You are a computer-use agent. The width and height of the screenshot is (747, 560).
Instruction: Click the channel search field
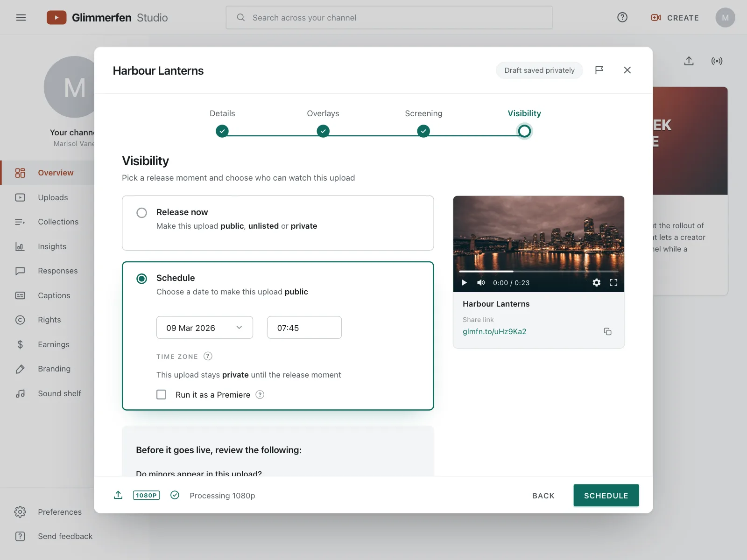coord(389,18)
